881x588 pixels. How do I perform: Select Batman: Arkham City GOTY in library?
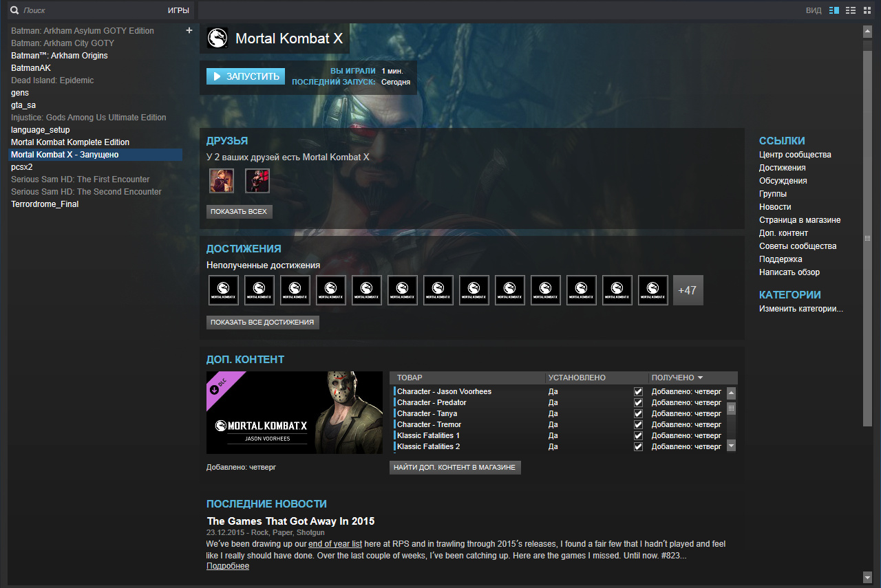(63, 43)
